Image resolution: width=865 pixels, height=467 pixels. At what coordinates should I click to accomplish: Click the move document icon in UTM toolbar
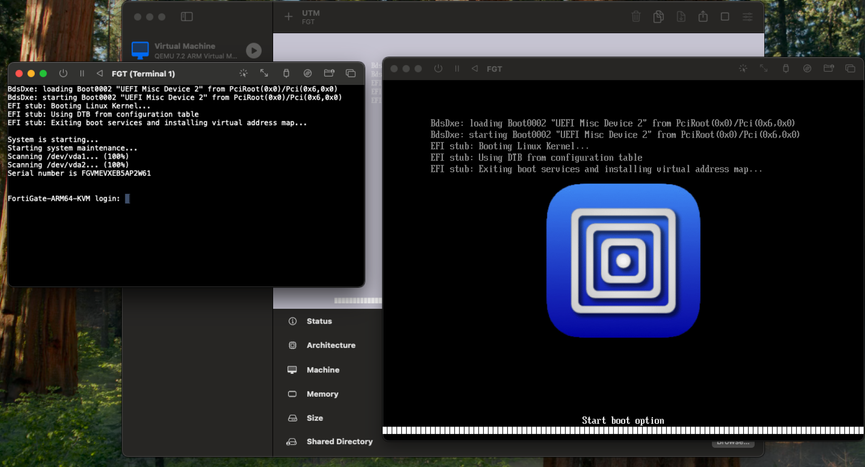point(681,17)
